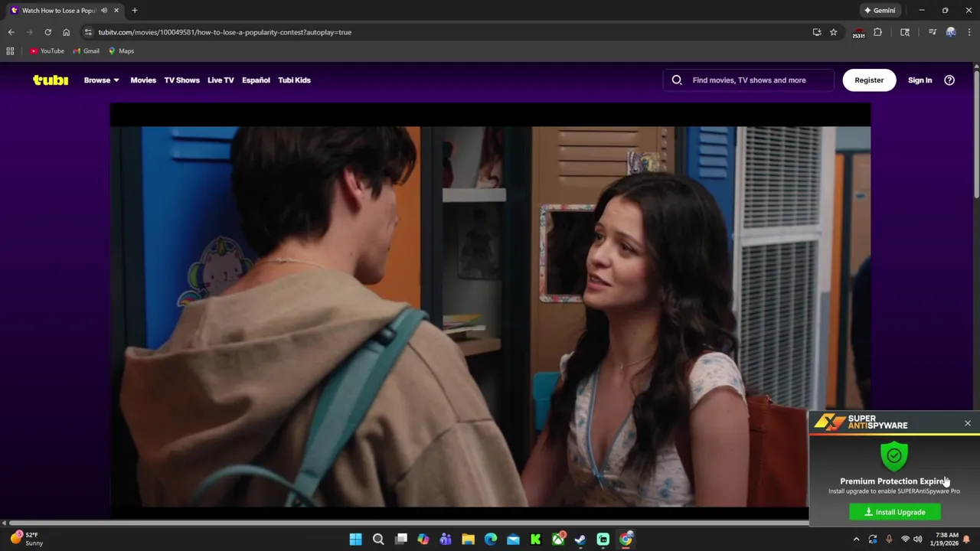
Task: Open the Chrome profile avatar
Action: click(x=951, y=32)
